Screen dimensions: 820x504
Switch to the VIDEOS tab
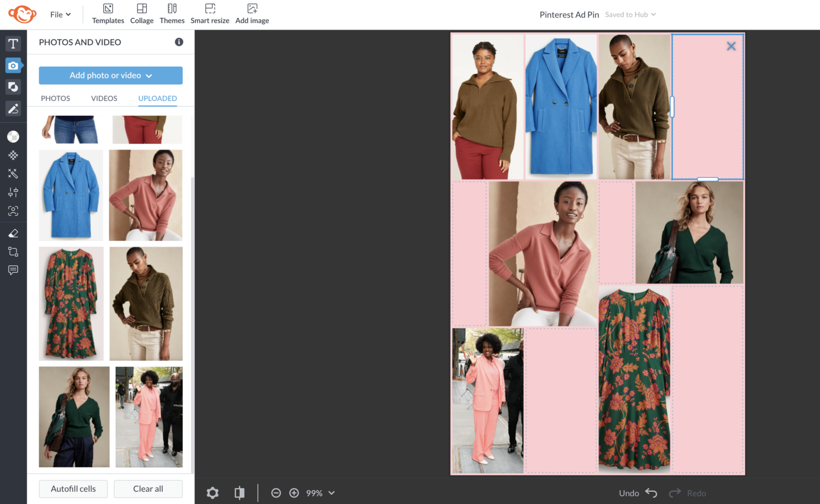pyautogui.click(x=104, y=98)
